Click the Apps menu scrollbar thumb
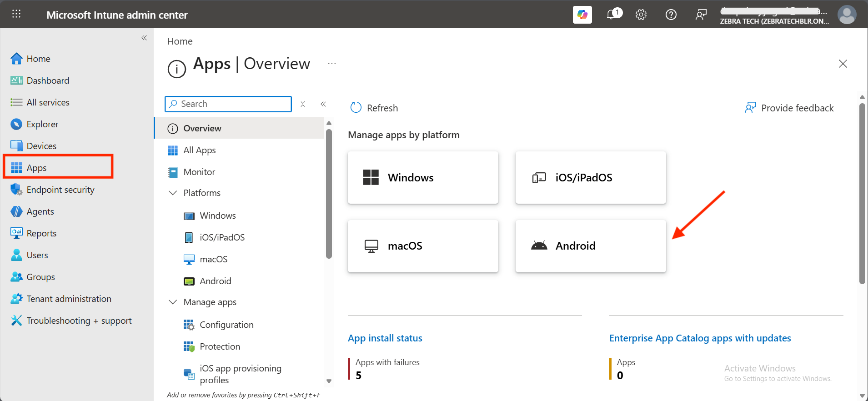This screenshot has width=868, height=401. pyautogui.click(x=329, y=194)
